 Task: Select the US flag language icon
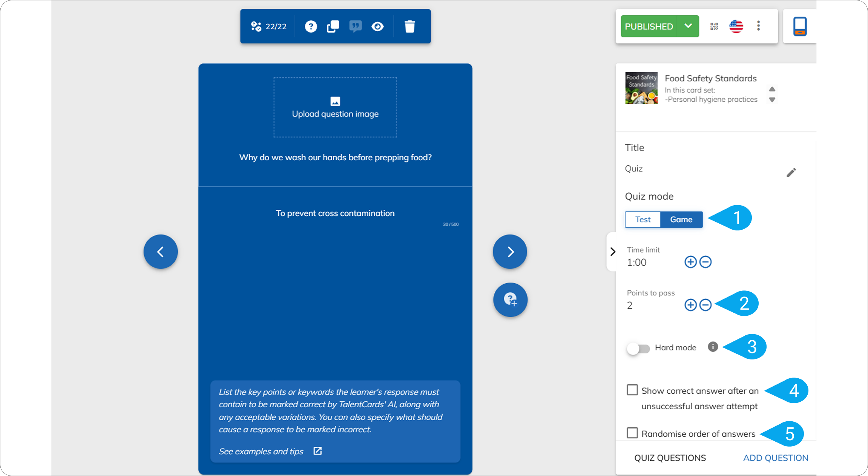point(736,26)
